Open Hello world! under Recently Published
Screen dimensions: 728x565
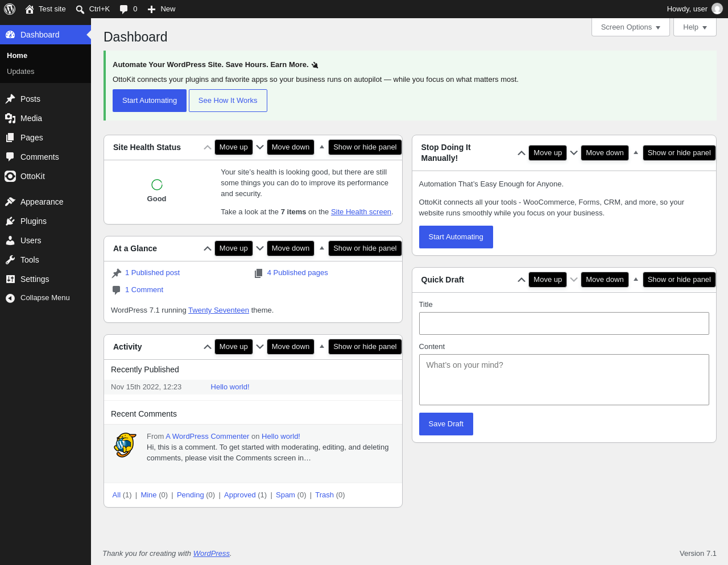click(x=230, y=387)
